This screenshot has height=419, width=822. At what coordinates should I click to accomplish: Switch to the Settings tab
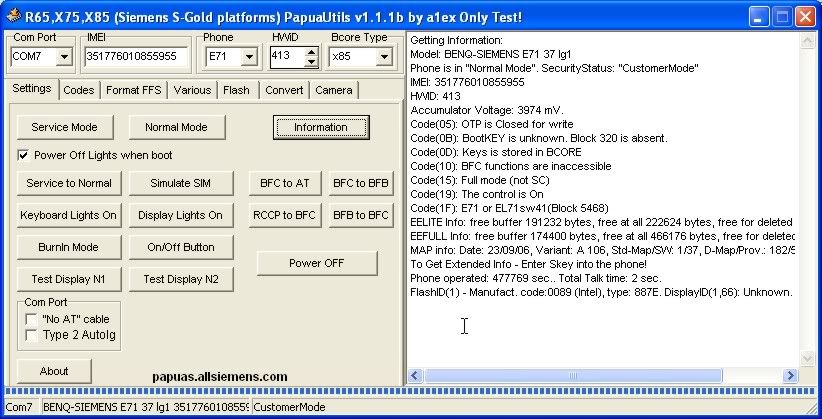(32, 88)
